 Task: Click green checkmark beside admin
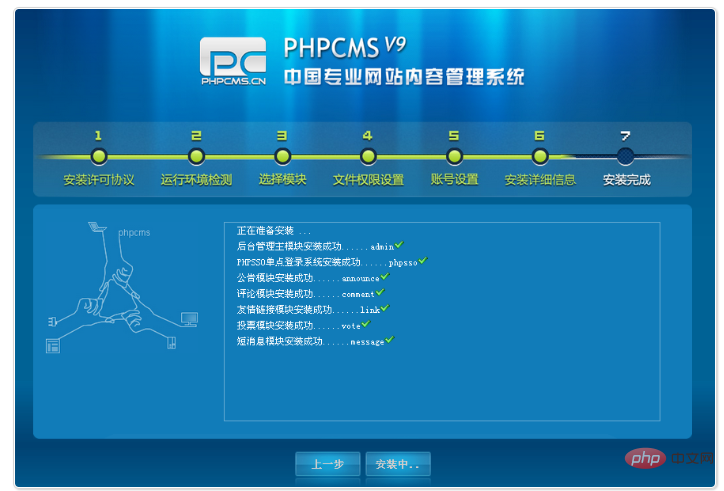(399, 244)
